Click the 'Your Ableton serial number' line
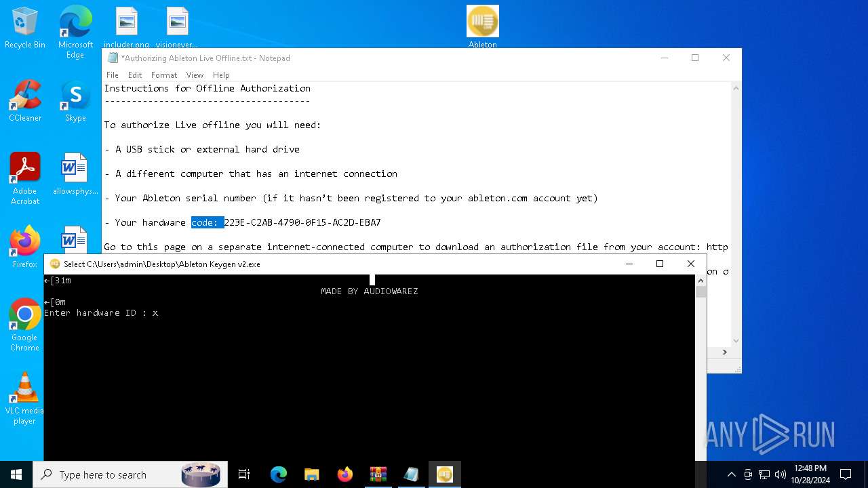This screenshot has height=488, width=868. click(351, 198)
